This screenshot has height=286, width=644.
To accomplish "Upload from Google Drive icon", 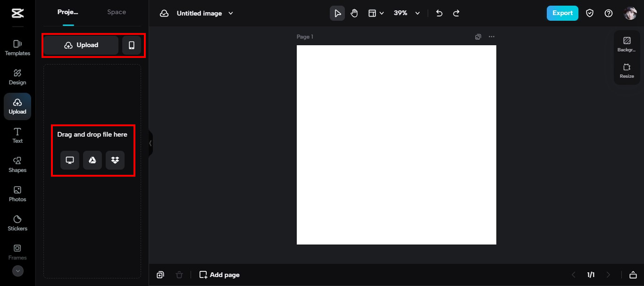I will [x=93, y=160].
